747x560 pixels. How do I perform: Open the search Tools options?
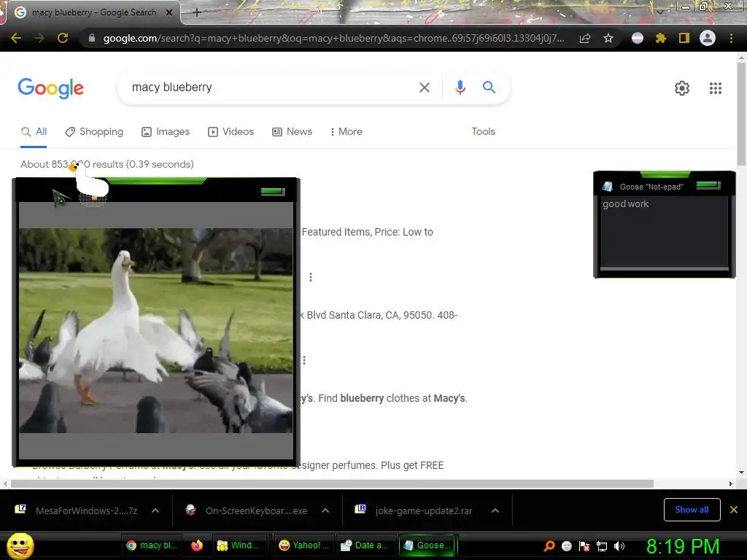[x=483, y=132]
